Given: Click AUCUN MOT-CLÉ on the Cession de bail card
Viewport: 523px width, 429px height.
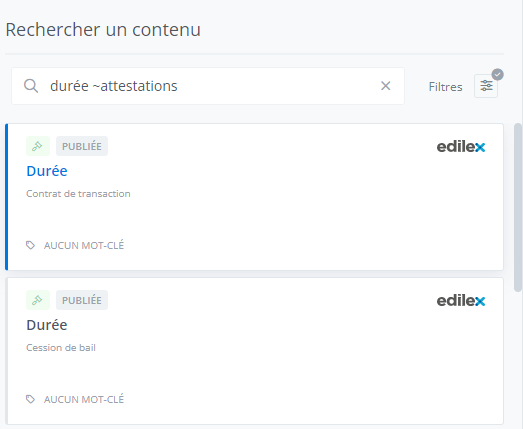Looking at the screenshot, I should pos(84,400).
